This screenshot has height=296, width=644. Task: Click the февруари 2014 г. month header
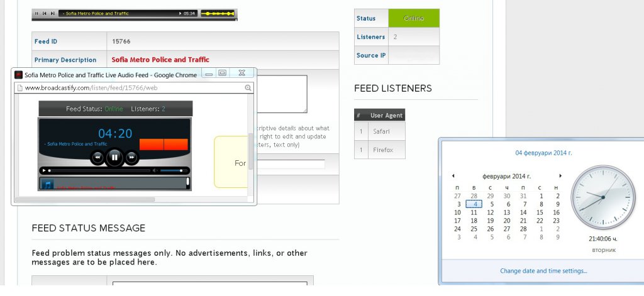[506, 176]
